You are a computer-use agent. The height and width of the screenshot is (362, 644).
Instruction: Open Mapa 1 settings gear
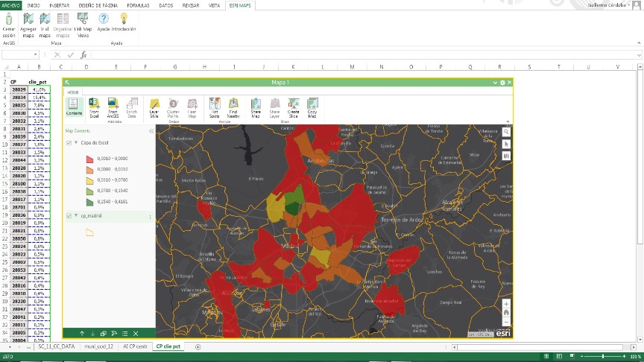(502, 83)
